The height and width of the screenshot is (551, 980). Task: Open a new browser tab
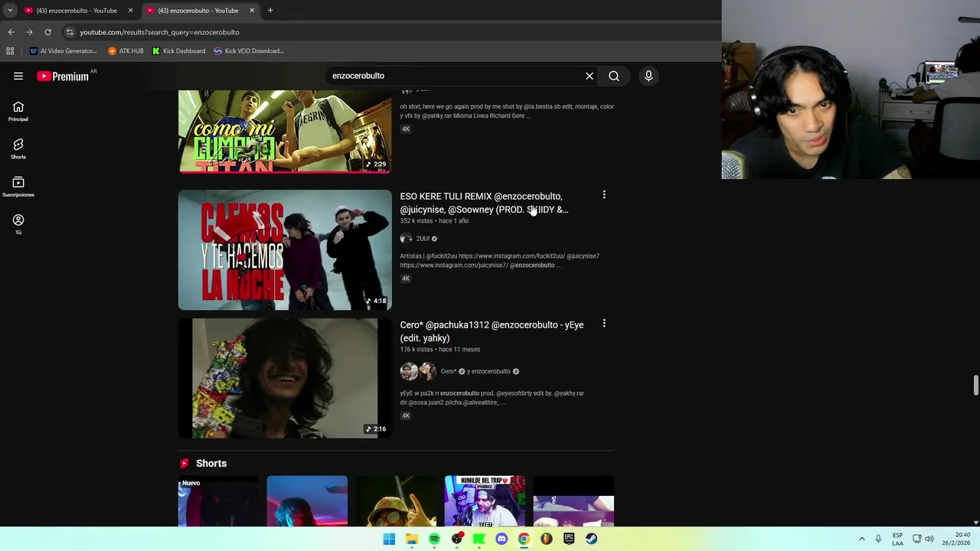270,11
